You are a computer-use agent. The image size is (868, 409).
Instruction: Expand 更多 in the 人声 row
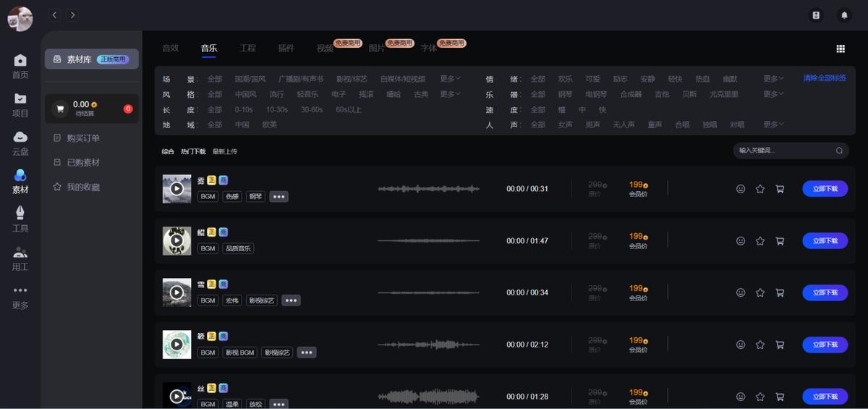tap(773, 125)
